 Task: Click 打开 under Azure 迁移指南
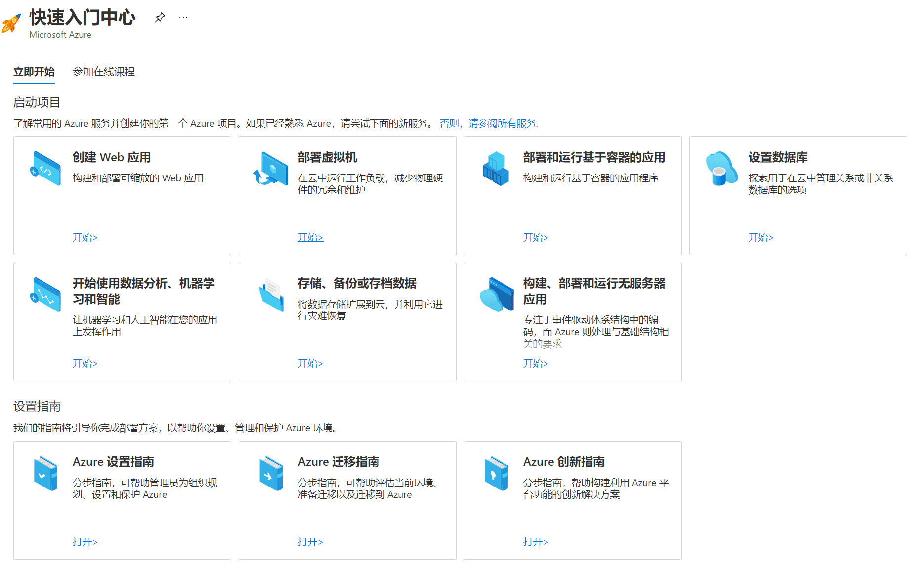click(310, 542)
